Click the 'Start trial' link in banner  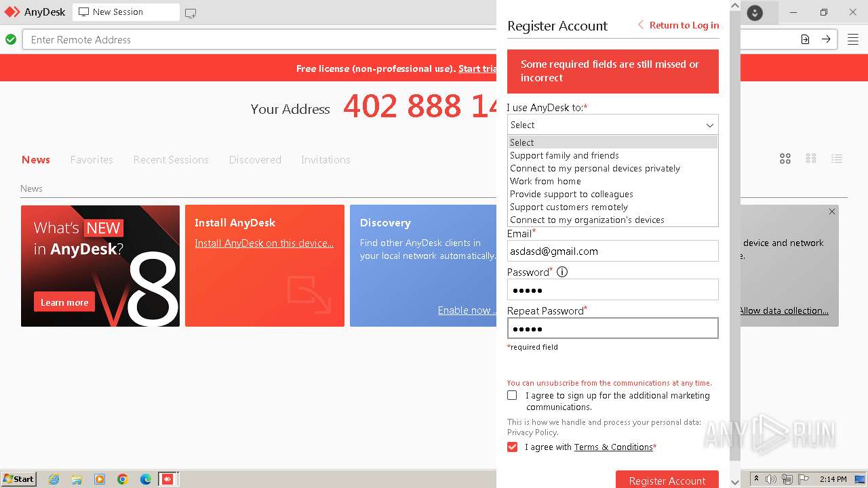(477, 68)
